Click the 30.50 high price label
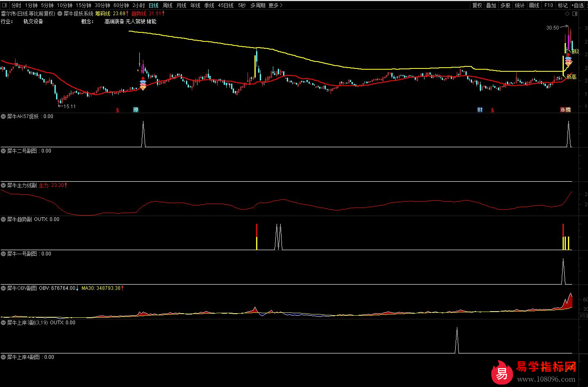 pos(552,28)
